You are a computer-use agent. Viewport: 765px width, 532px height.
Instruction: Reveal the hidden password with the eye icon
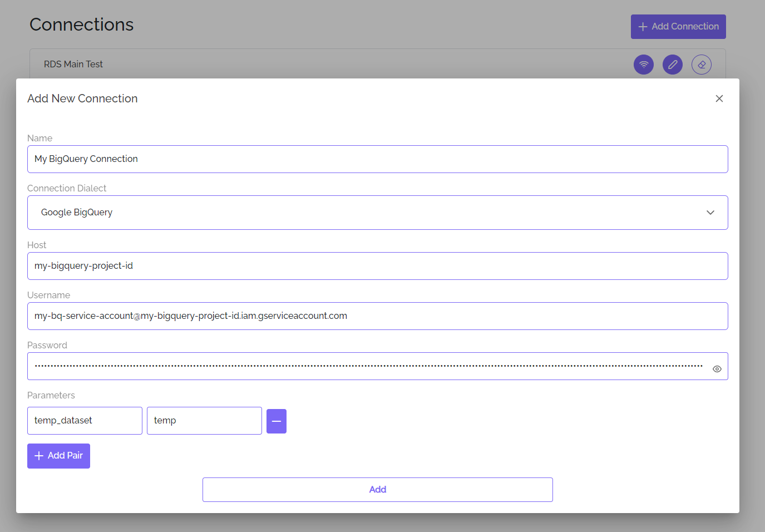coord(717,368)
